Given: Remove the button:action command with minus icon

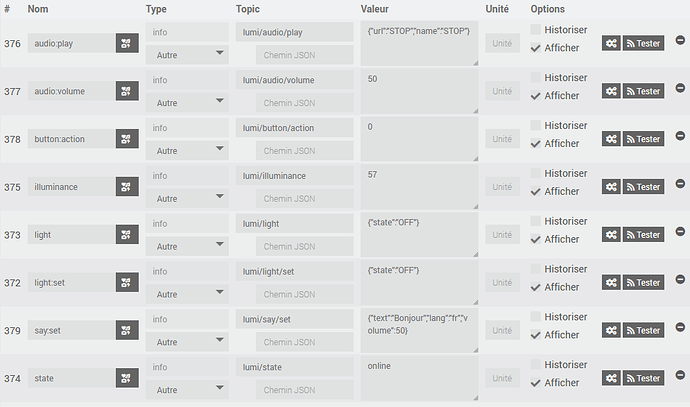Looking at the screenshot, I should point(680,136).
